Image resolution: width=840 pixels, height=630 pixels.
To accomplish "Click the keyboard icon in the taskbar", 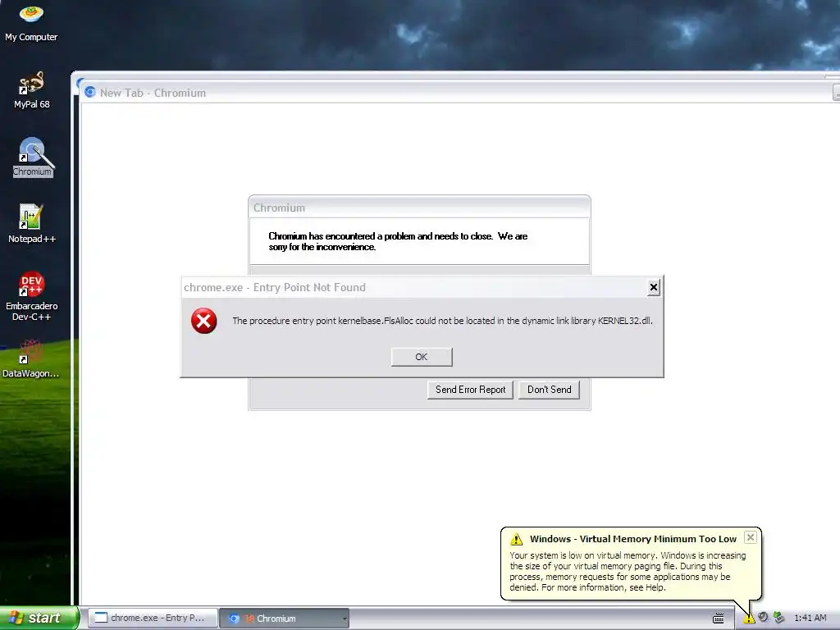I will (719, 619).
